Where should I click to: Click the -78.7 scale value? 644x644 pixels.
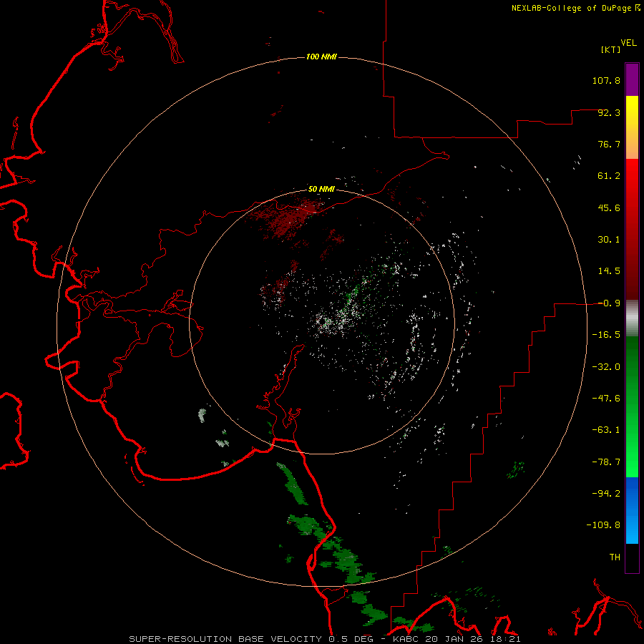[x=606, y=462]
